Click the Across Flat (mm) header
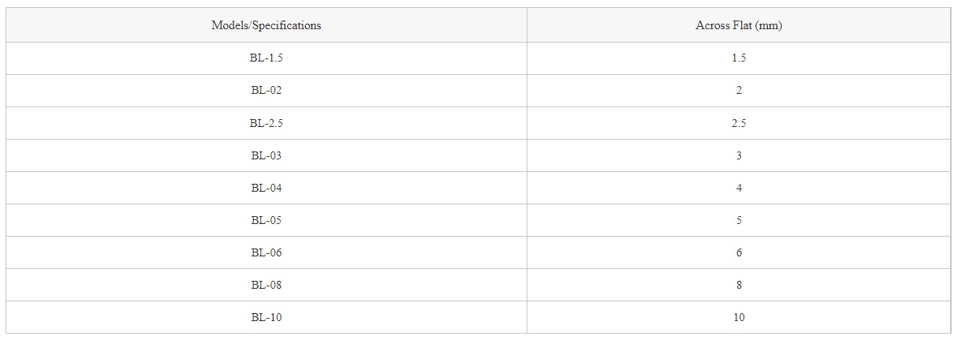Image resolution: width=980 pixels, height=340 pixels. [739, 25]
